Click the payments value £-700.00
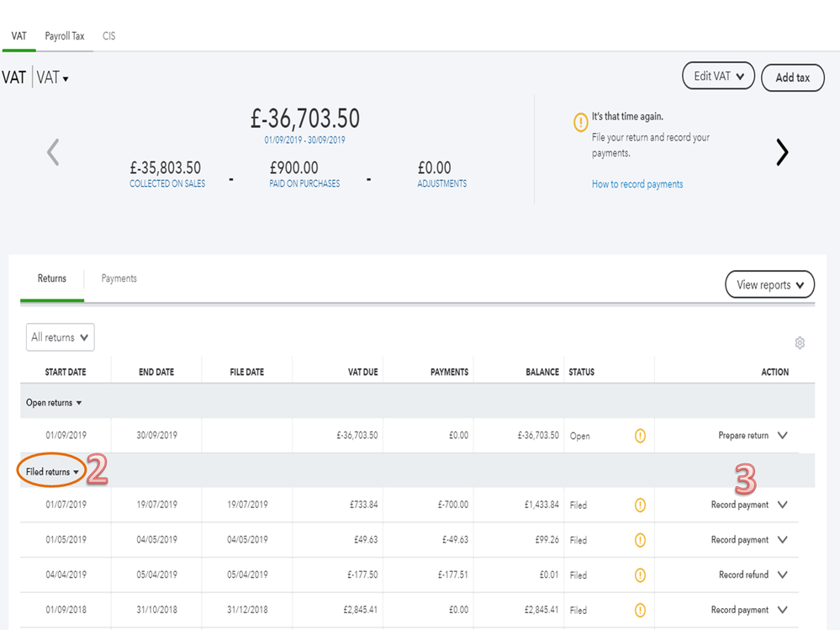Screen dimensions: 840x630 [x=453, y=505]
